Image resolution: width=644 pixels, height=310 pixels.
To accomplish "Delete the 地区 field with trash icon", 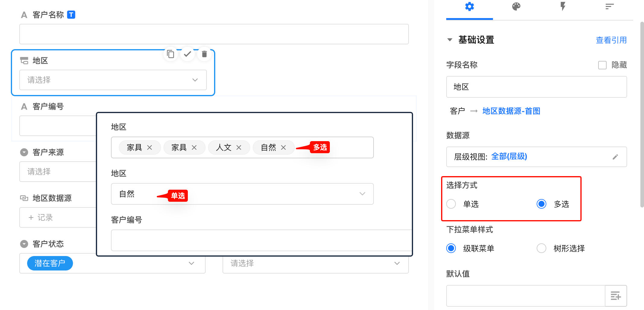I will coord(204,54).
